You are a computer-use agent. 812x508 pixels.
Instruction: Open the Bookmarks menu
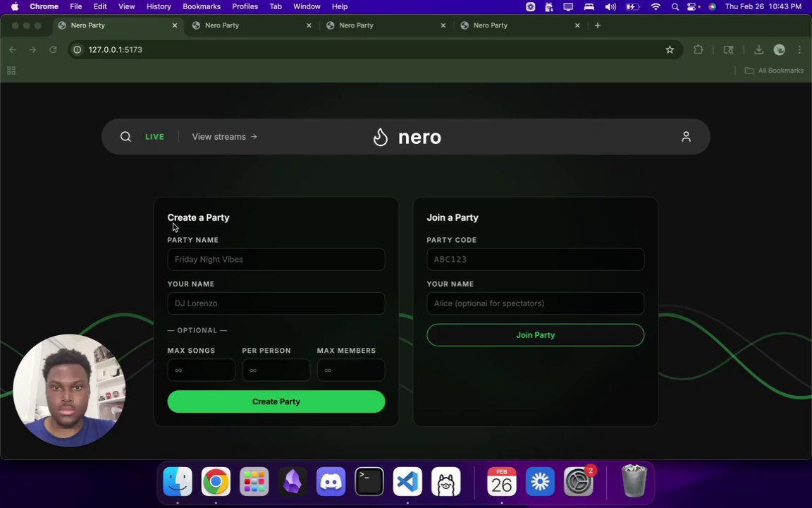pos(202,7)
